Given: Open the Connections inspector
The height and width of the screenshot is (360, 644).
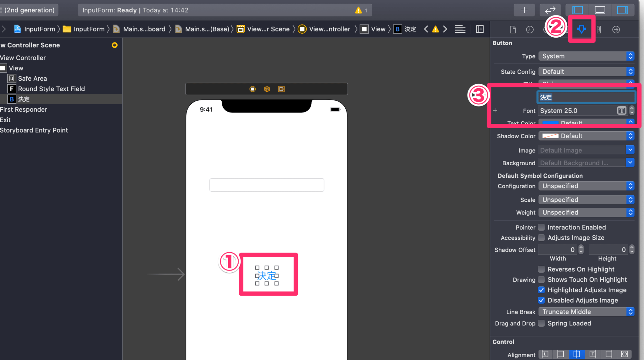Looking at the screenshot, I should (616, 29).
